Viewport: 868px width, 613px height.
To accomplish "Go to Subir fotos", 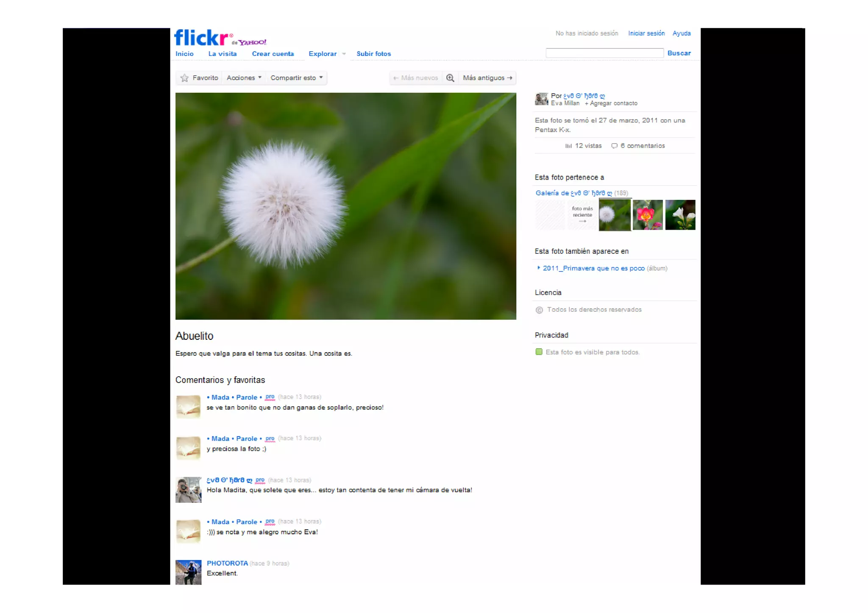I will (374, 54).
